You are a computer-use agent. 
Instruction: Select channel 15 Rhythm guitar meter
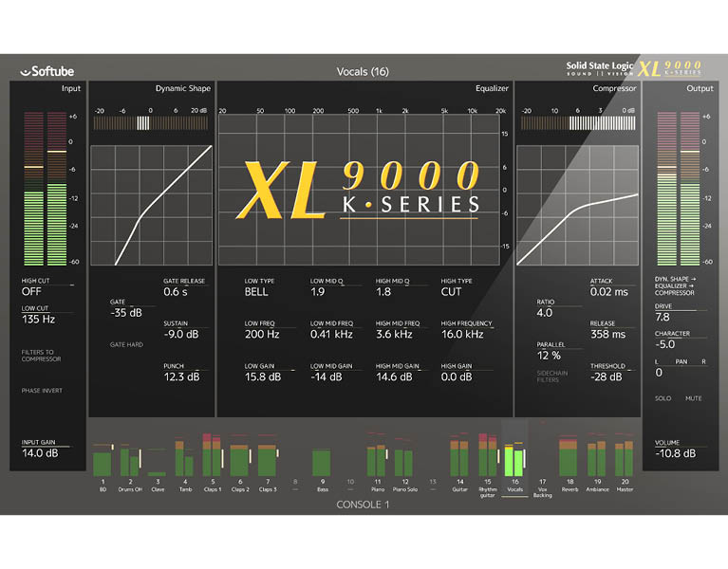[489, 454]
